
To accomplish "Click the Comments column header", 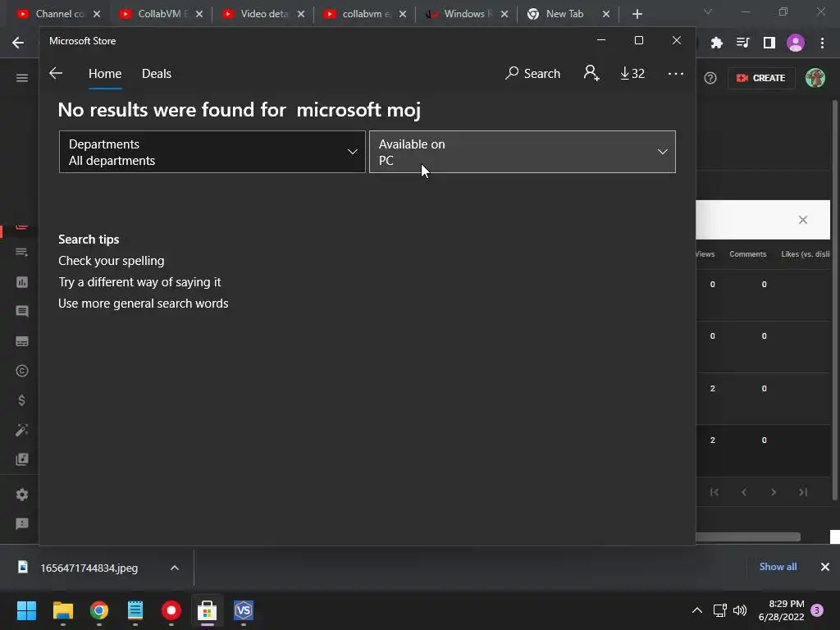I will point(748,254).
